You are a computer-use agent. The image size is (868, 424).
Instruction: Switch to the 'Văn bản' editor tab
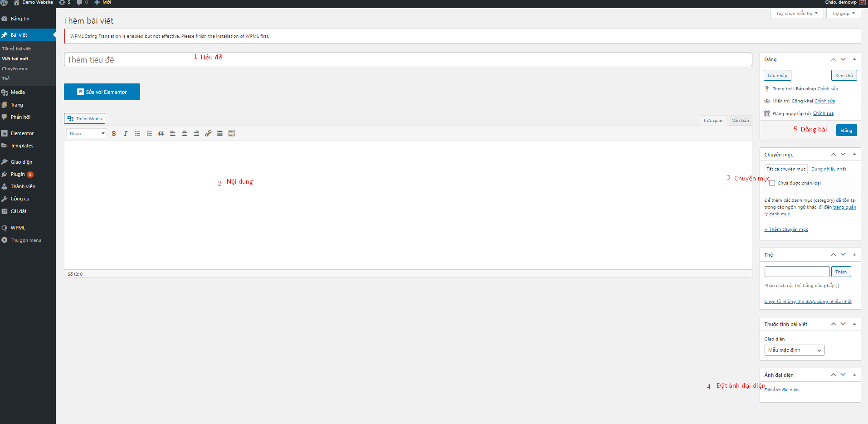pos(740,121)
